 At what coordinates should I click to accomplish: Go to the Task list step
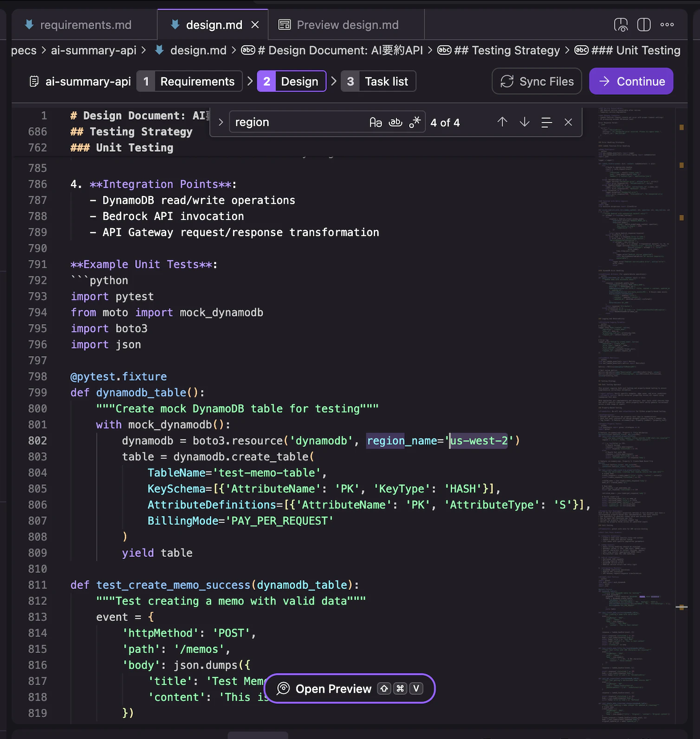pyautogui.click(x=378, y=81)
